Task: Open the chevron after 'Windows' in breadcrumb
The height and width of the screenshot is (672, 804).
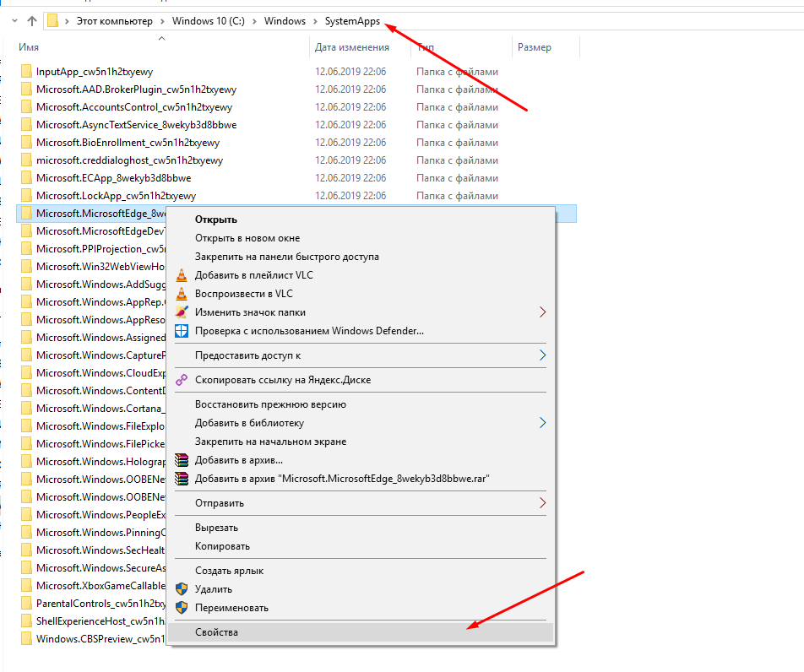Action: click(315, 21)
